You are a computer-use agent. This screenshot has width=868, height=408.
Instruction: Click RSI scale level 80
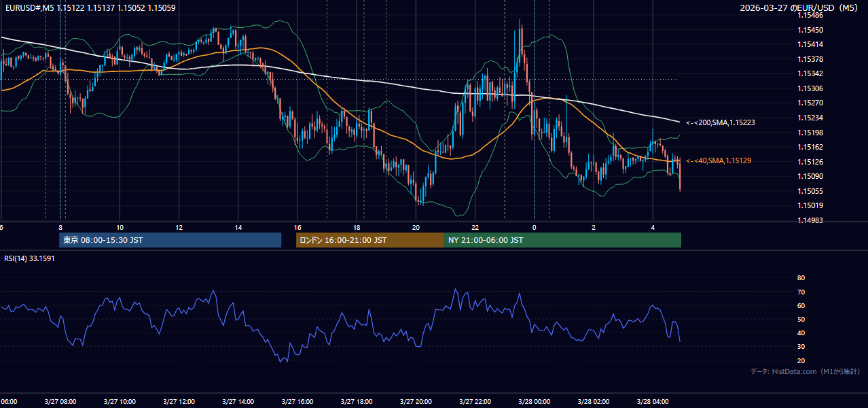(x=801, y=278)
